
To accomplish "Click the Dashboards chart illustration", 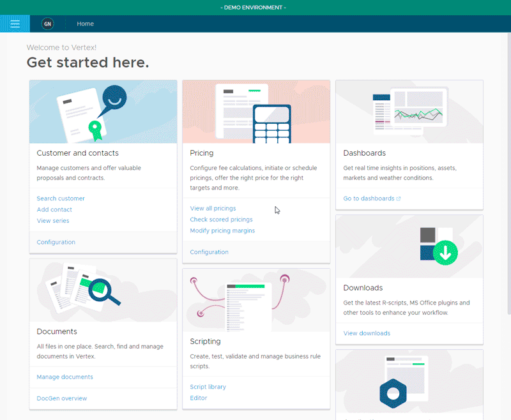I will [x=409, y=112].
